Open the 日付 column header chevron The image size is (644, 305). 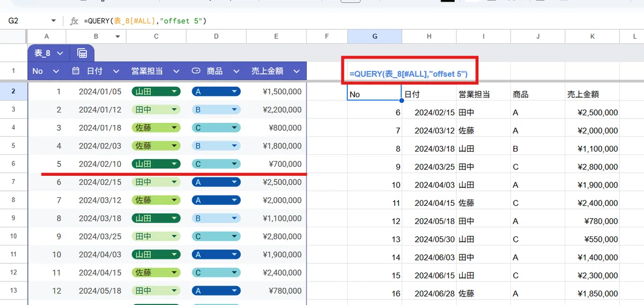pyautogui.click(x=116, y=71)
